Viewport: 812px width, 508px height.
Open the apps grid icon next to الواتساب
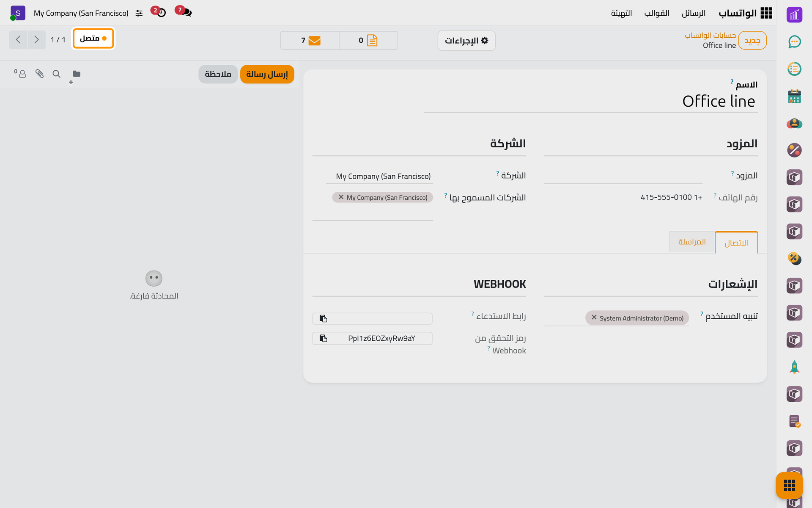(x=766, y=13)
